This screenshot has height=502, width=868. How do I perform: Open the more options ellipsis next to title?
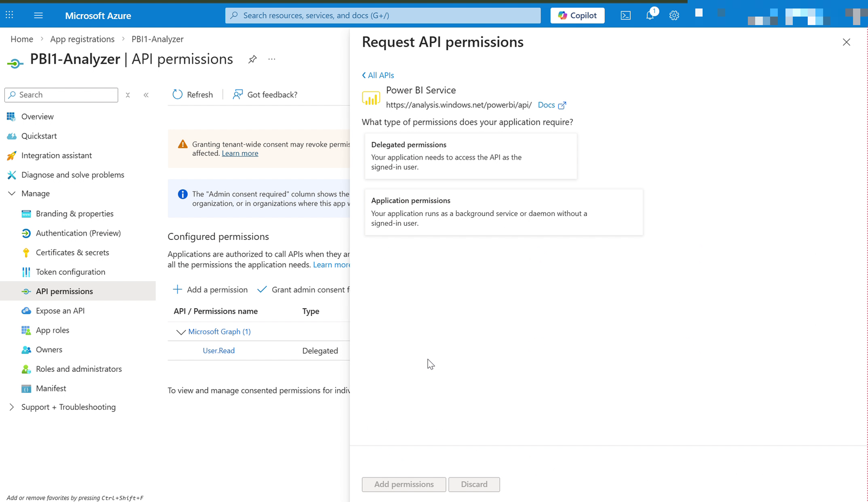point(272,59)
